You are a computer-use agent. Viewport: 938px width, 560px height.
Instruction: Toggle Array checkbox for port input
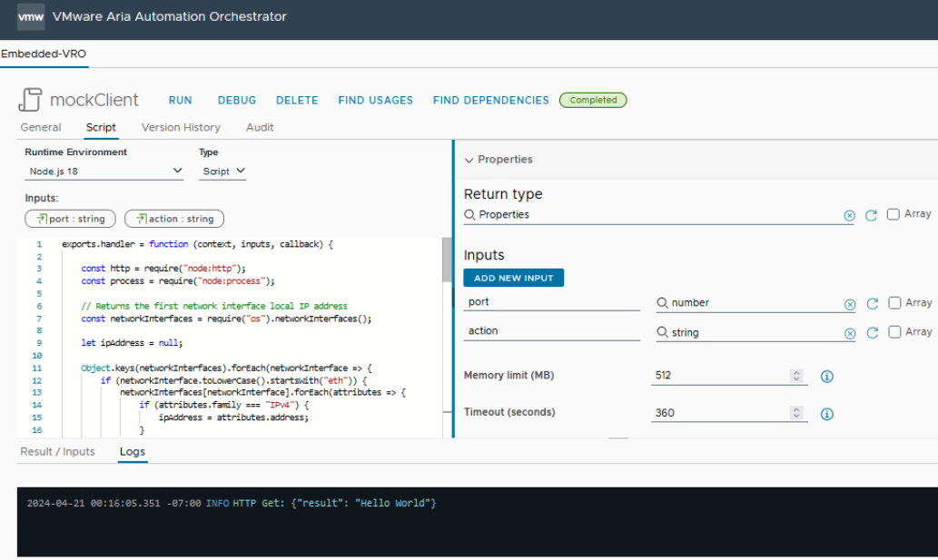coord(894,303)
